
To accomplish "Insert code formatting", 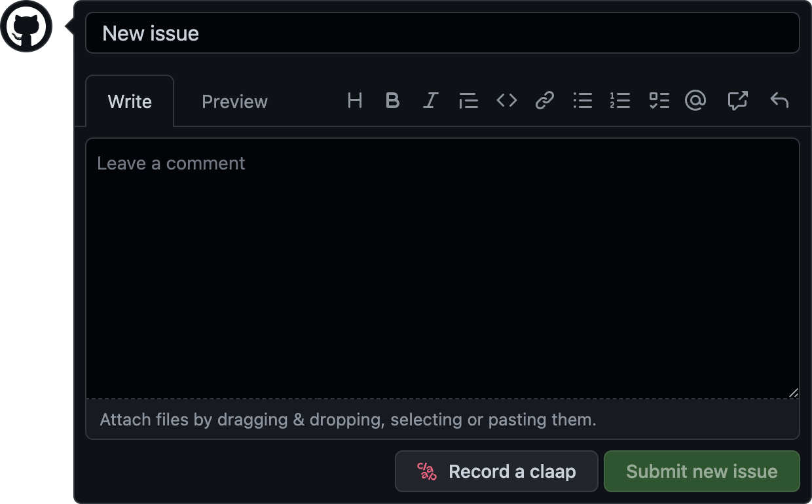I will (x=506, y=101).
